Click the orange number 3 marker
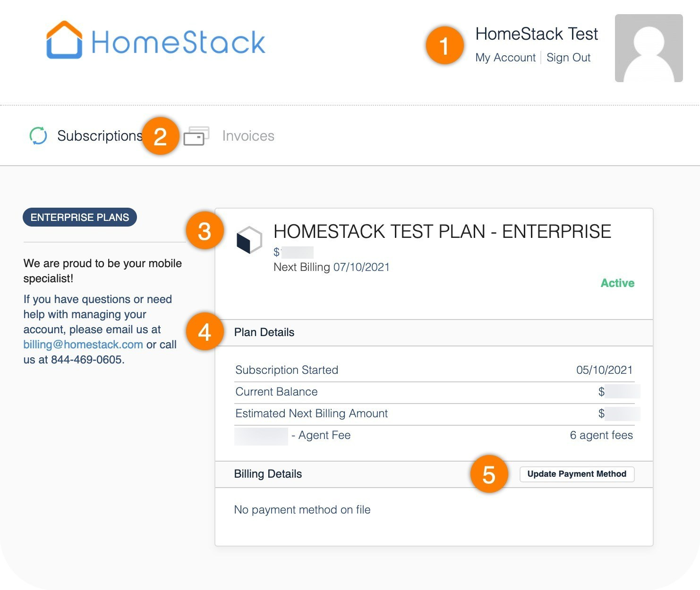The width and height of the screenshot is (700, 590). point(205,231)
